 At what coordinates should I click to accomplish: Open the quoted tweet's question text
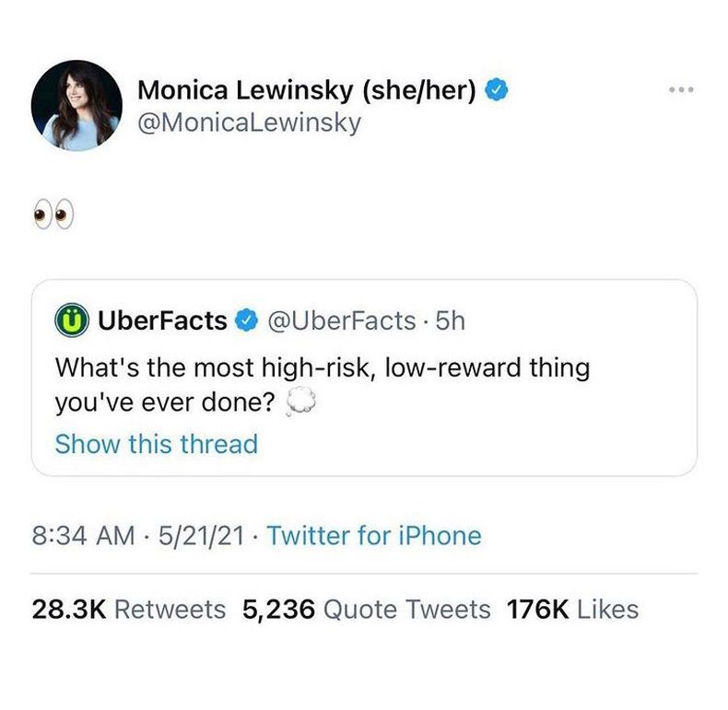point(323,368)
